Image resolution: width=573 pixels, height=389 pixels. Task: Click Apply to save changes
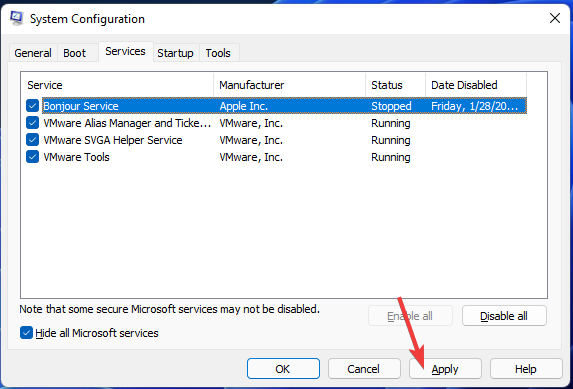click(x=445, y=369)
